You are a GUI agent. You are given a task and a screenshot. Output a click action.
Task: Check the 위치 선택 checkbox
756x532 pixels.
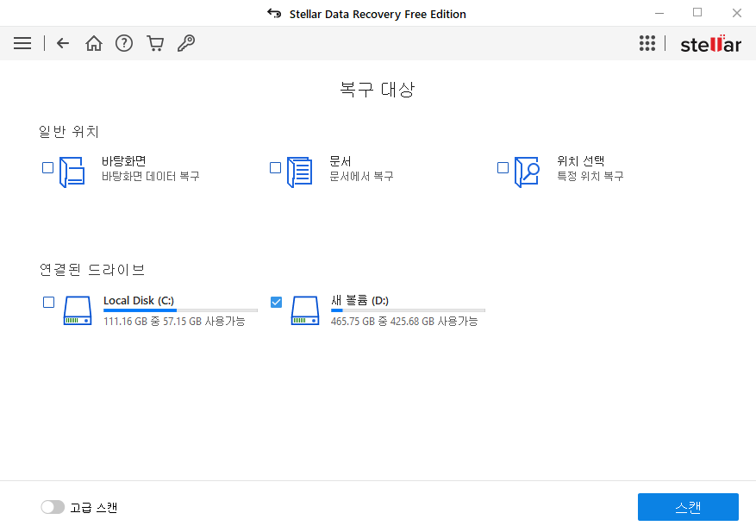pos(503,168)
